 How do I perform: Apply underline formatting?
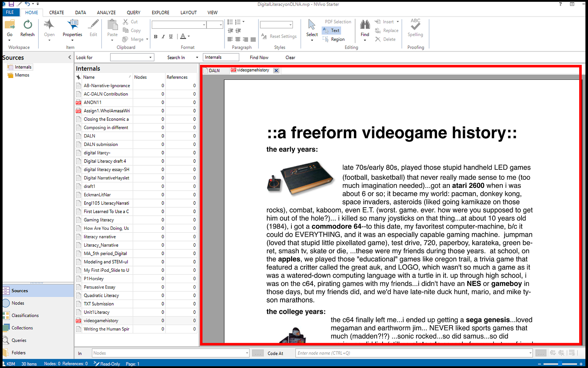[171, 36]
